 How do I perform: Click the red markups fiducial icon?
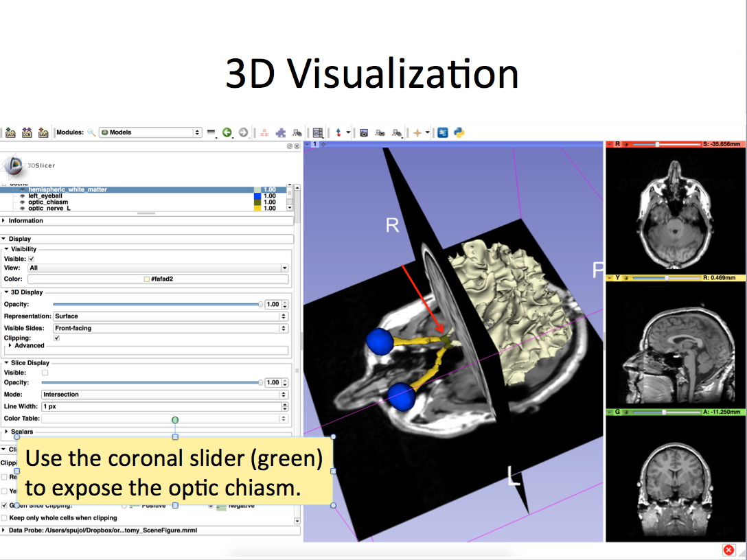click(x=264, y=133)
